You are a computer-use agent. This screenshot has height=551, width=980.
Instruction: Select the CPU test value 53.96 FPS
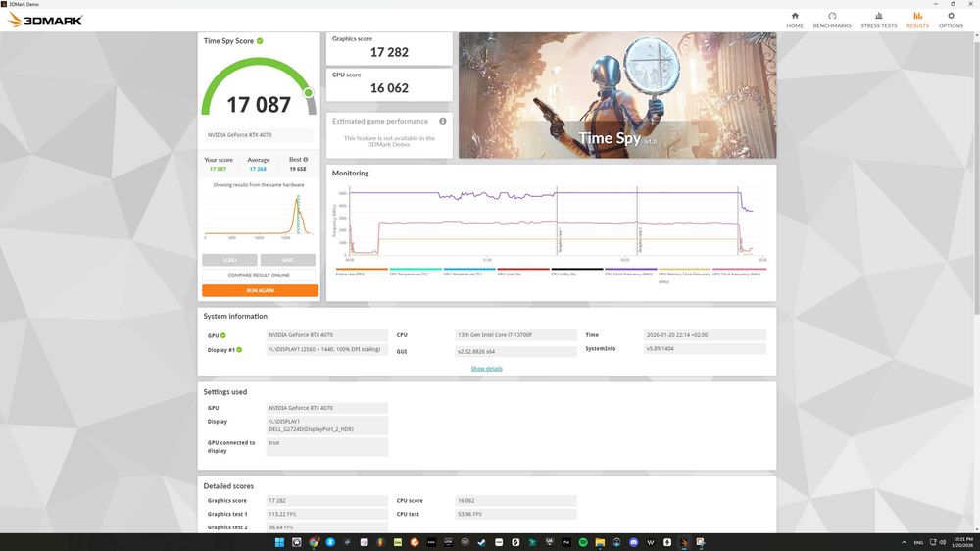tap(515, 514)
